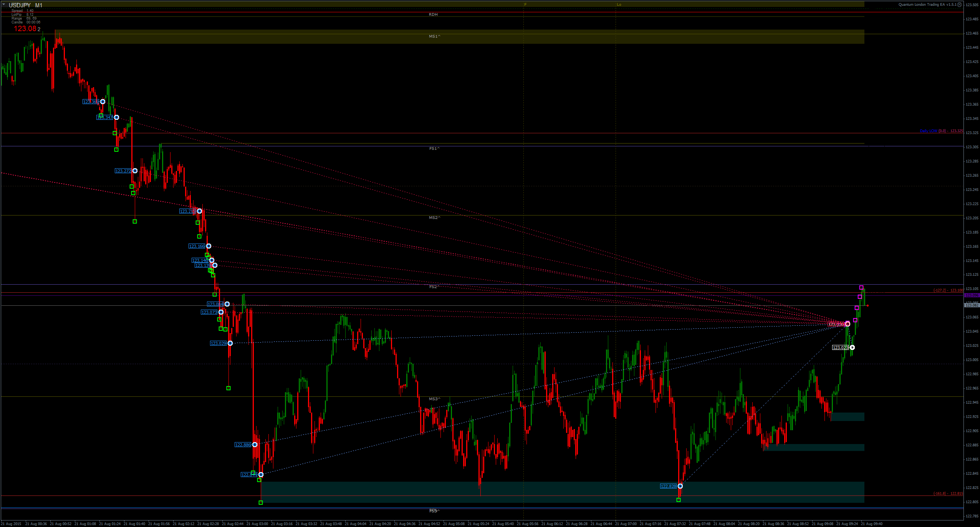
Task: Click the Range 69, 69 readout
Action: tap(24, 18)
